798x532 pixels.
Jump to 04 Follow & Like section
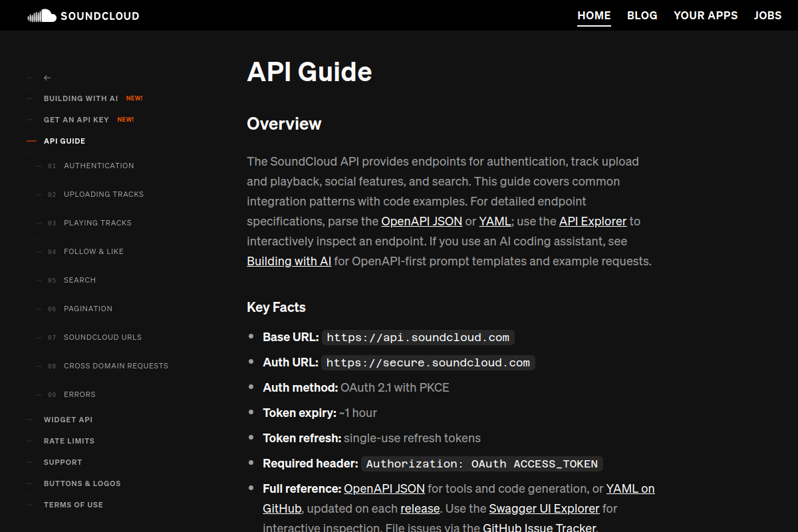tap(94, 251)
